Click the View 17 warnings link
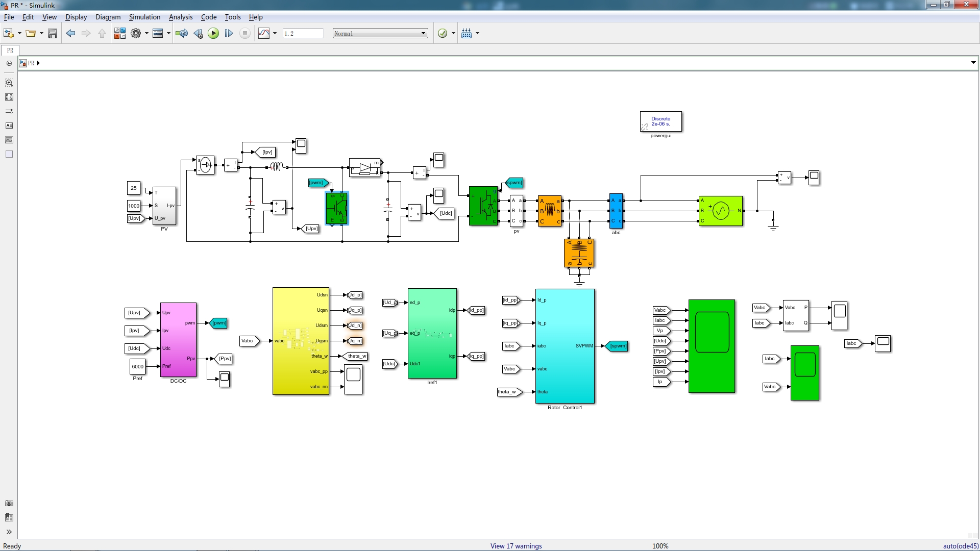Image resolution: width=980 pixels, height=551 pixels. (516, 546)
